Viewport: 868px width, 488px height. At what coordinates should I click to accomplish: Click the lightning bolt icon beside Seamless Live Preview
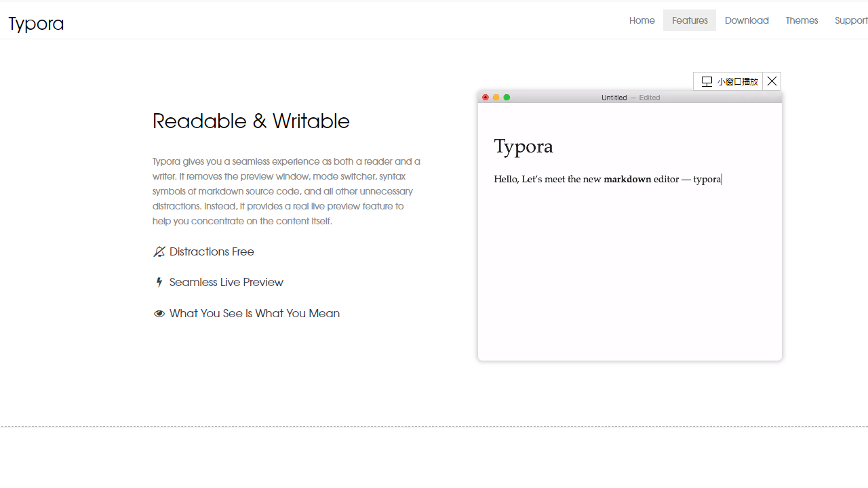point(159,283)
